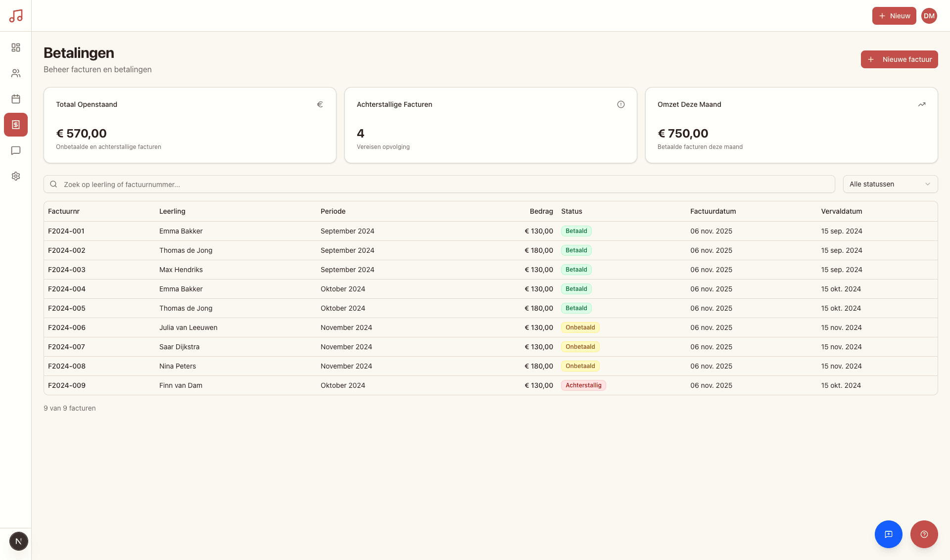Image resolution: width=950 pixels, height=560 pixels.
Task: Click the N avatar bottom-left
Action: tap(19, 541)
